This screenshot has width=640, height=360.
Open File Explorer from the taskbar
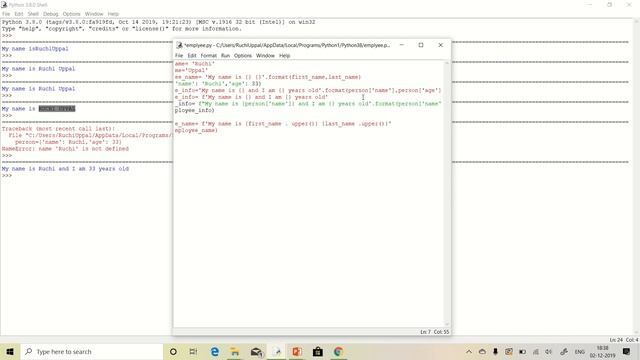tap(235, 351)
